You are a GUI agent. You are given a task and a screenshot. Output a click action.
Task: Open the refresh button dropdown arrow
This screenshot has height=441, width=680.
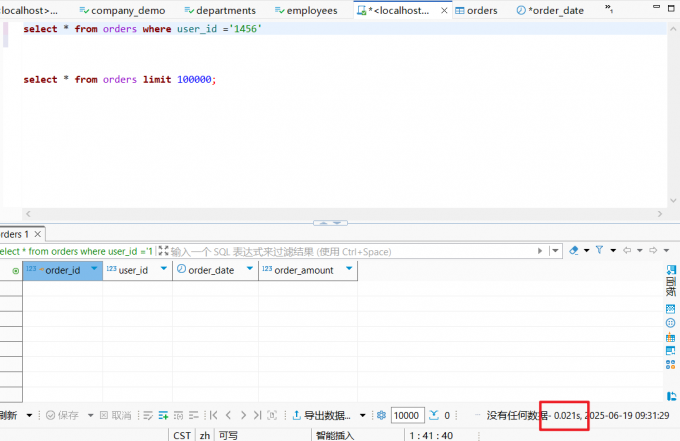click(29, 415)
